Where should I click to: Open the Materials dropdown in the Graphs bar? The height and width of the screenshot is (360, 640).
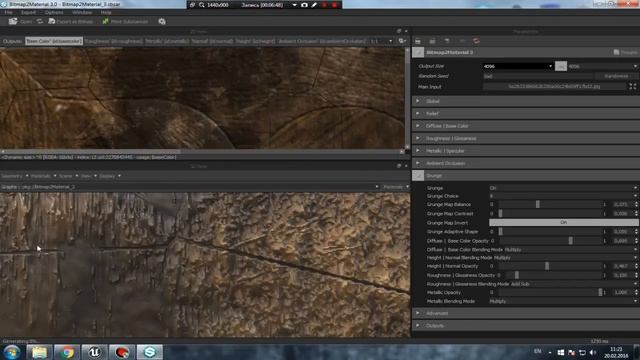tap(396, 187)
